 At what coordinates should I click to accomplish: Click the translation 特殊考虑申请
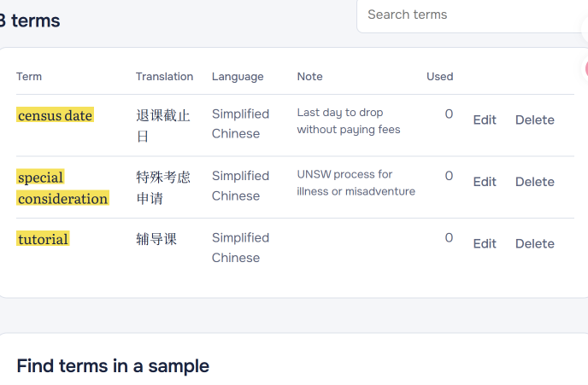163,187
